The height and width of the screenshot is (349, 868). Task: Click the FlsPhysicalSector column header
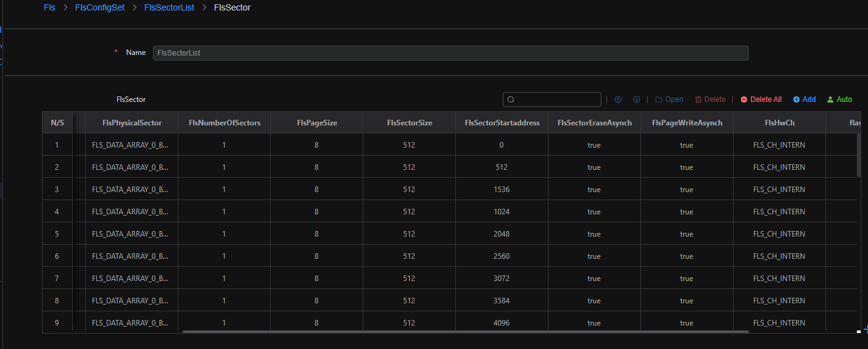pyautogui.click(x=132, y=123)
